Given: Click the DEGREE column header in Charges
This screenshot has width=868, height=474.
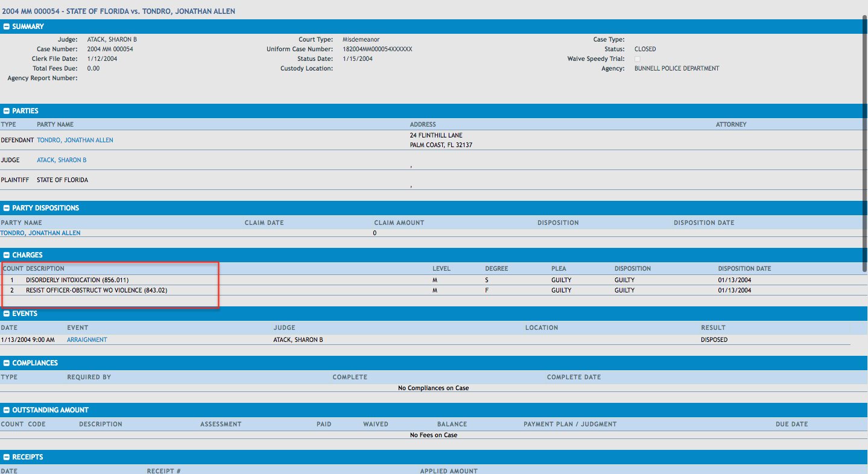Looking at the screenshot, I should pyautogui.click(x=496, y=268).
